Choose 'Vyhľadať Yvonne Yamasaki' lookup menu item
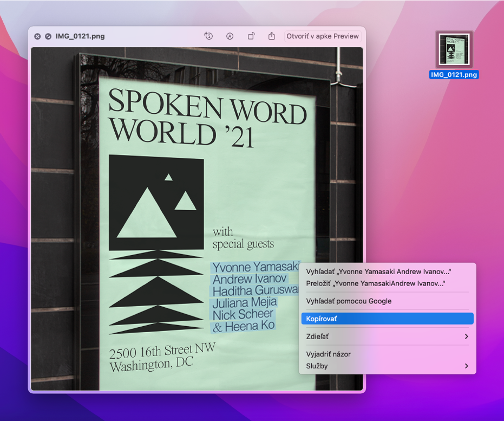The height and width of the screenshot is (421, 504). (378, 271)
